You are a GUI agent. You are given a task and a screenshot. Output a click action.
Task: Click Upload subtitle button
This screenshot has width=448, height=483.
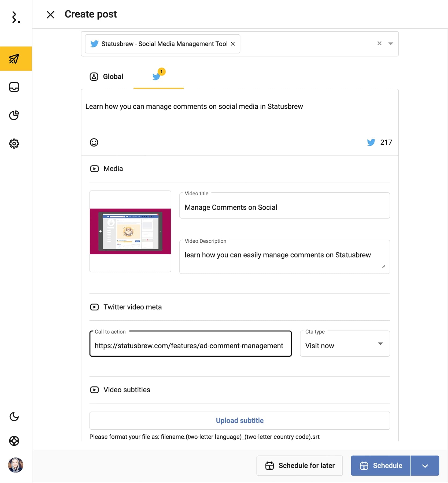tap(240, 420)
